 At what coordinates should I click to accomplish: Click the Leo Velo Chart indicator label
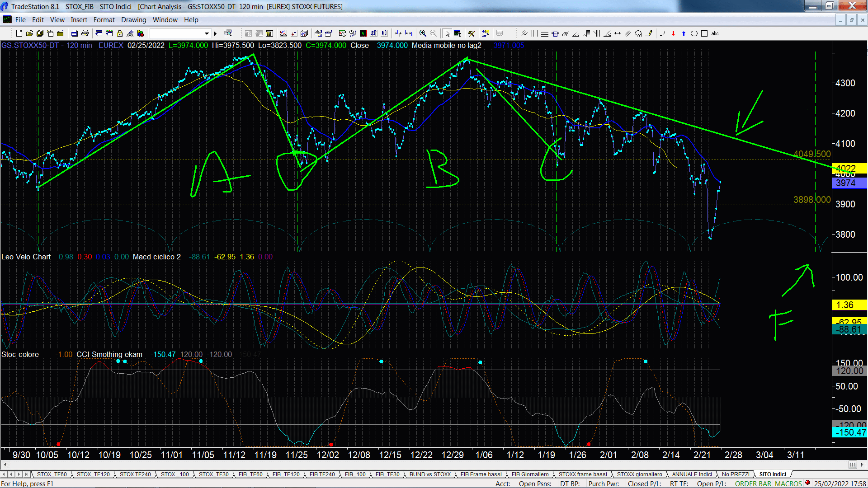pos(26,257)
